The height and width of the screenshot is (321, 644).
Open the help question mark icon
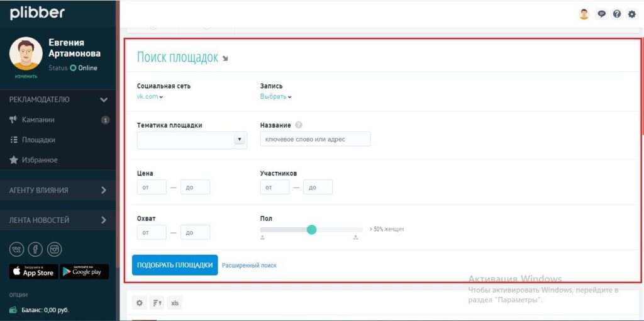click(x=617, y=14)
